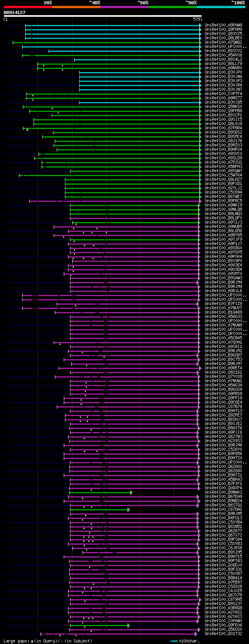The width and height of the screenshot is (249, 644).
Task: Click the purple alignment bar of UniRef100_Q0DXF4
Action: [135, 488]
